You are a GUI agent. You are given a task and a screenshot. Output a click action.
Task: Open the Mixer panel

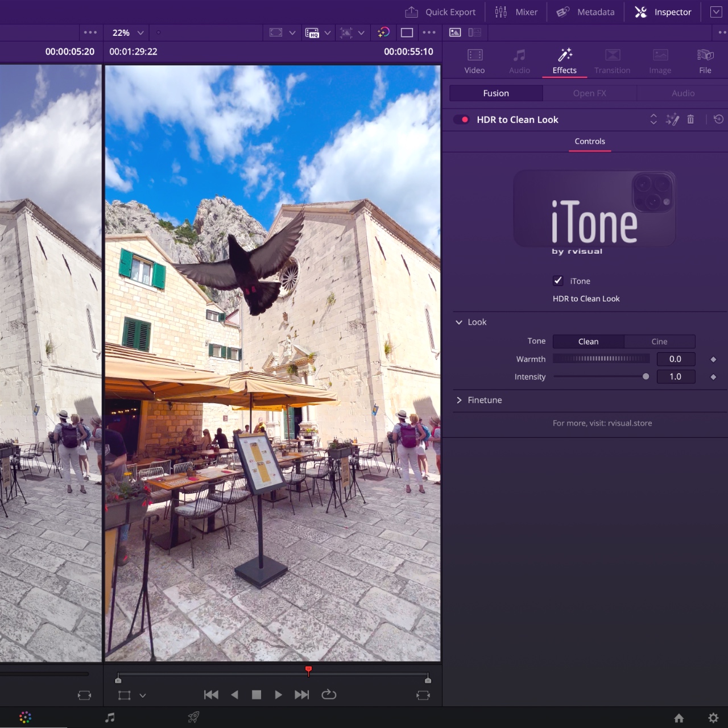coord(516,12)
